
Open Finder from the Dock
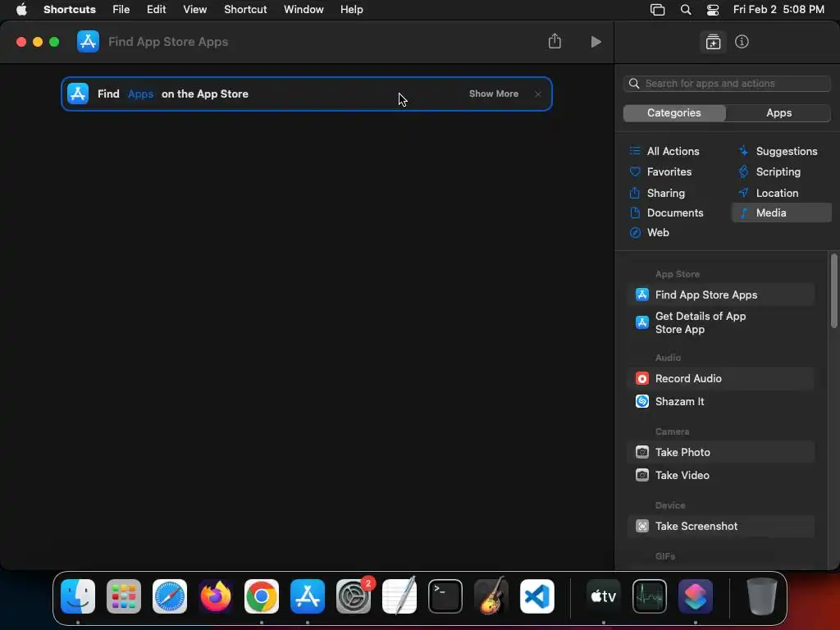tap(78, 596)
